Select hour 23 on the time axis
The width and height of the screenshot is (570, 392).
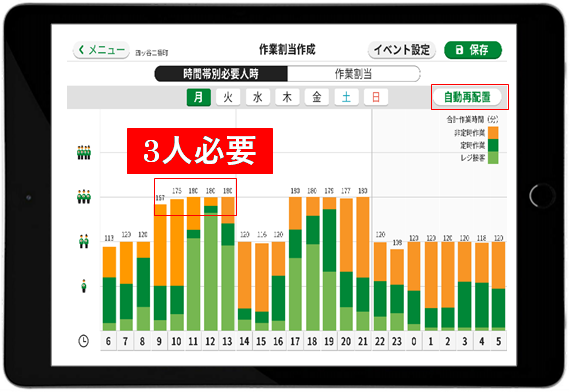coord(397,341)
